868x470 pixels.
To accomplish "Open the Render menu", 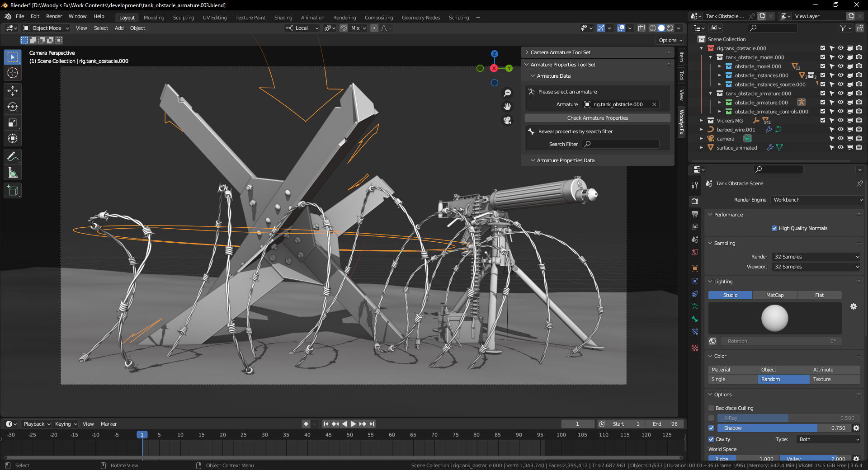I will click(x=54, y=16).
